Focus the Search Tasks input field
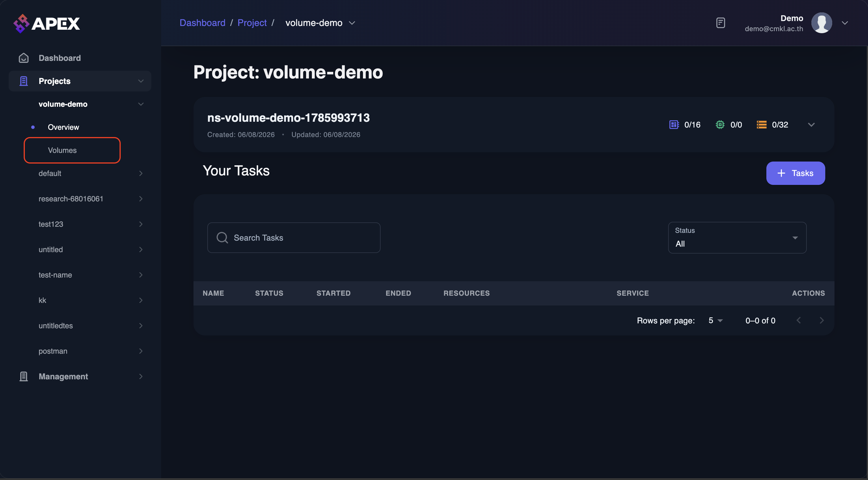 (294, 238)
